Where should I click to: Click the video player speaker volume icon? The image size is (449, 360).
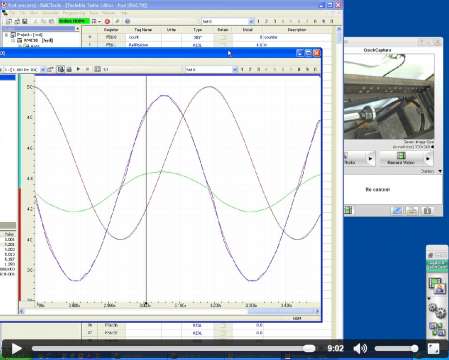pos(360,349)
